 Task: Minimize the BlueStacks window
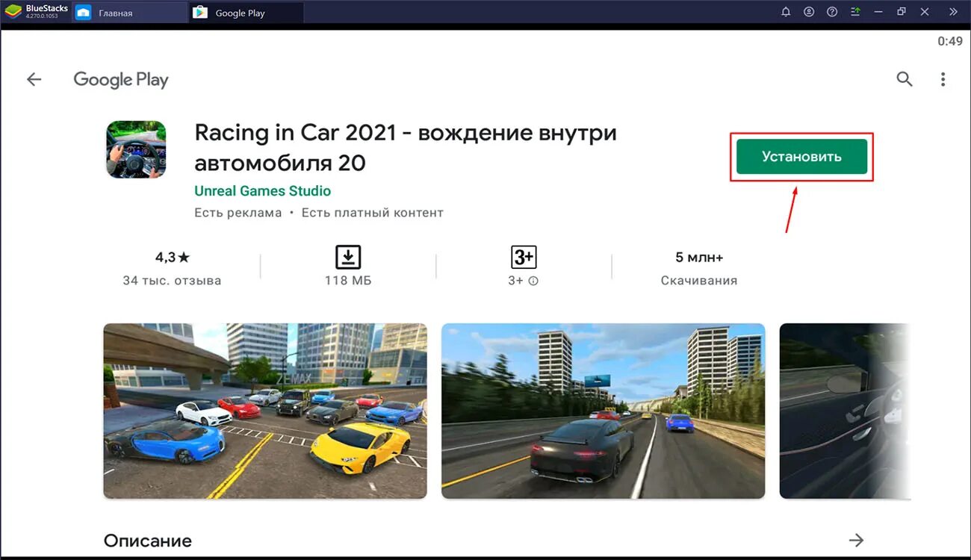[878, 12]
